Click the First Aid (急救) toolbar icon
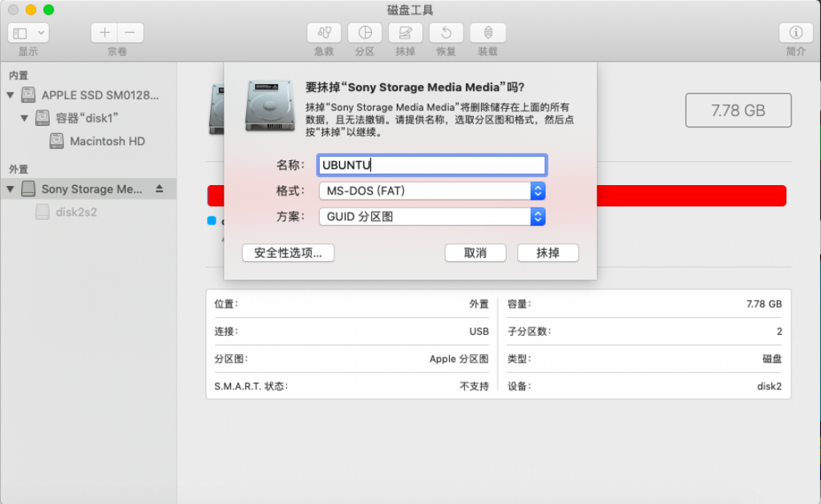 [x=325, y=33]
